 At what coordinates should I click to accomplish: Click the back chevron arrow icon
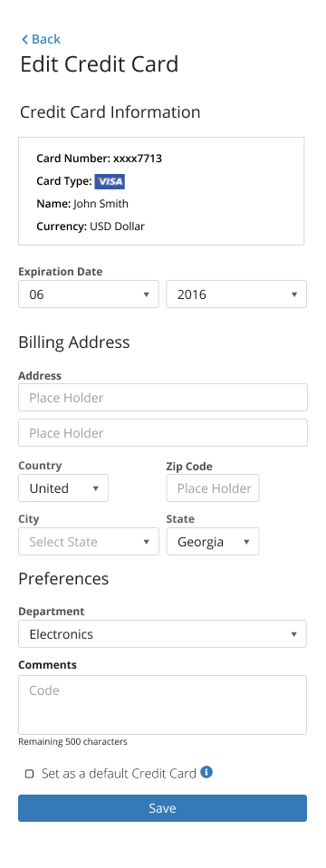coord(24,39)
